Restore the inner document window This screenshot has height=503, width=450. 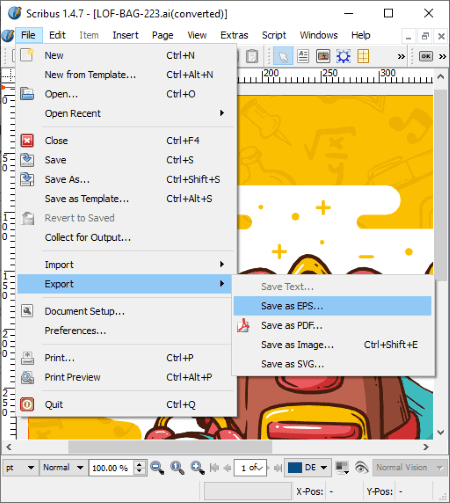click(425, 36)
